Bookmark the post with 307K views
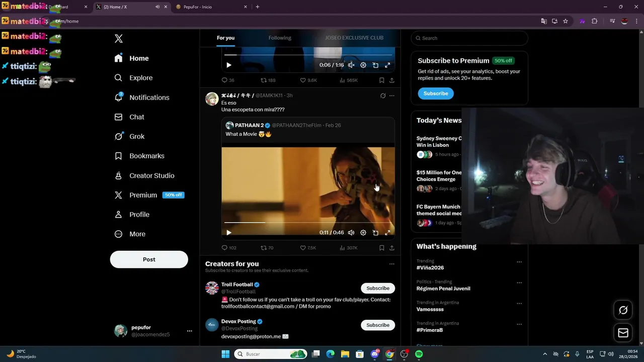Image resolution: width=644 pixels, height=362 pixels. tap(382, 248)
